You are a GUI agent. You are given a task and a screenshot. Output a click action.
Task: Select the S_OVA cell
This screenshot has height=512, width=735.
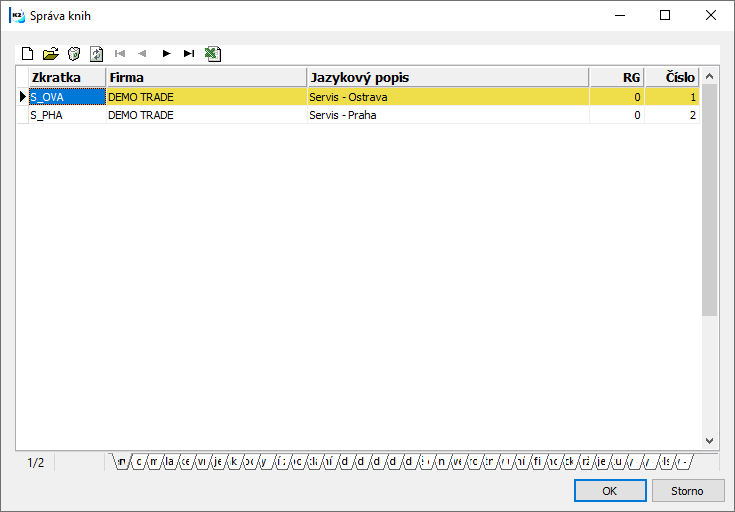[68, 97]
